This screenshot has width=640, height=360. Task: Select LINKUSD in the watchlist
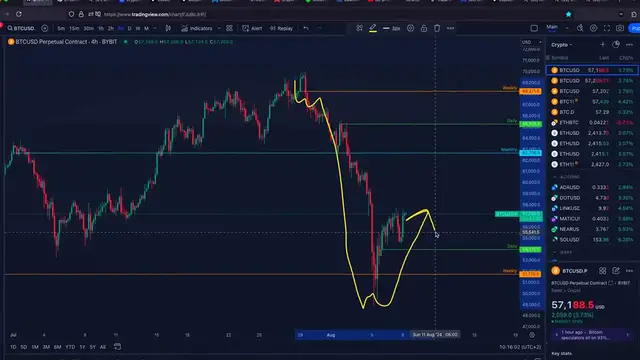(x=592, y=208)
